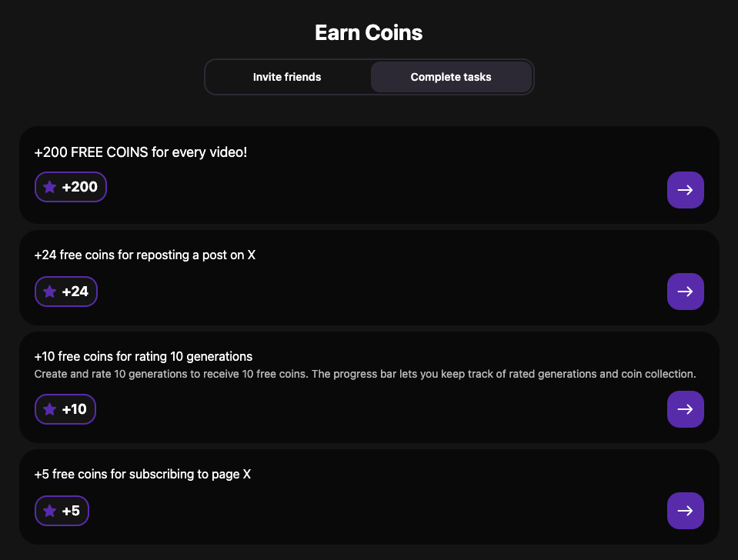The image size is (738, 560).
Task: Click the arrow for the rating 10 generations task
Action: [x=685, y=409]
